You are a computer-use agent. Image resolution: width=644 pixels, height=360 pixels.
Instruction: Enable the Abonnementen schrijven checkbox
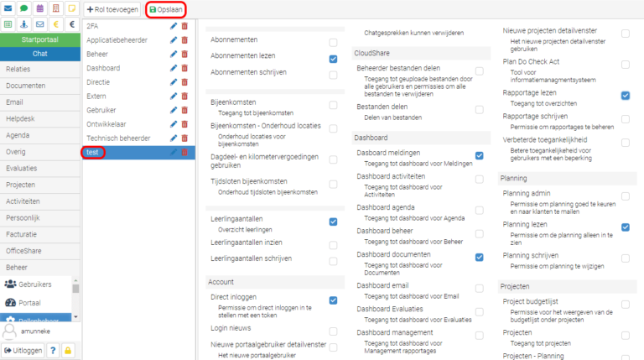pos(333,73)
